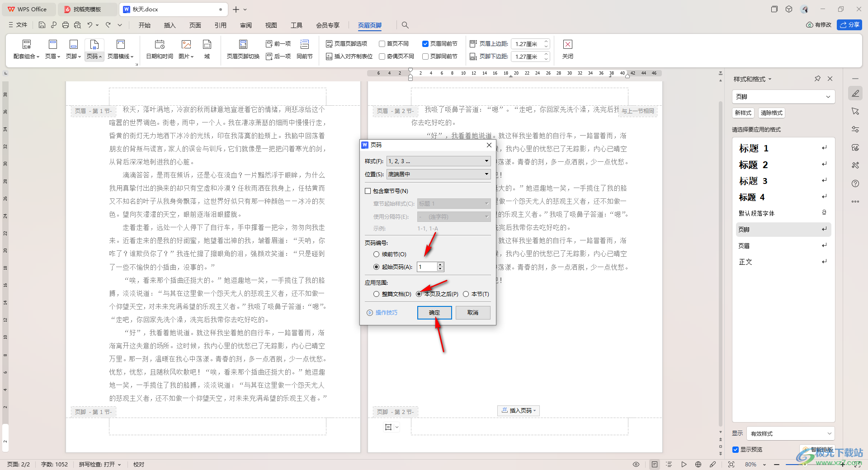Go to 前一项 previous item
The image size is (868, 470).
coord(278,44)
